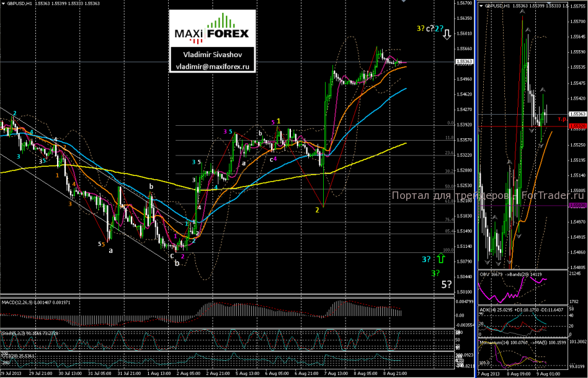Click the green up arrow marker
Viewport: 588px width, 378px height.
(x=440, y=256)
